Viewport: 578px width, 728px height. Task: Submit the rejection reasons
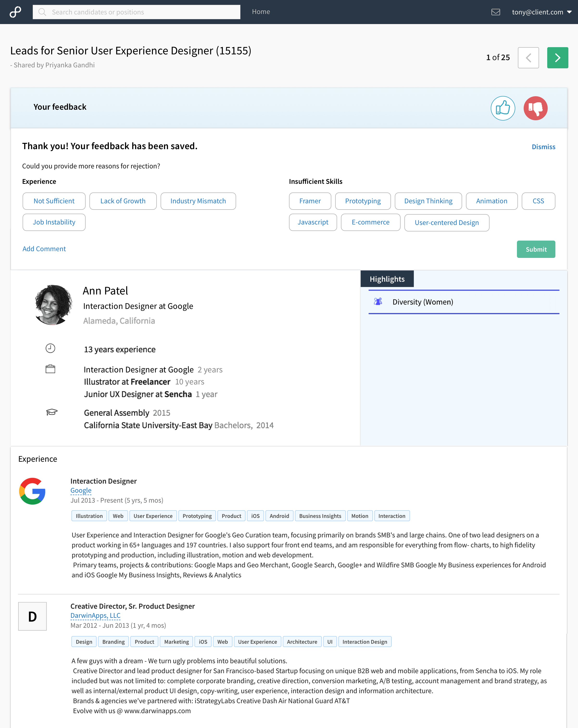coord(536,249)
